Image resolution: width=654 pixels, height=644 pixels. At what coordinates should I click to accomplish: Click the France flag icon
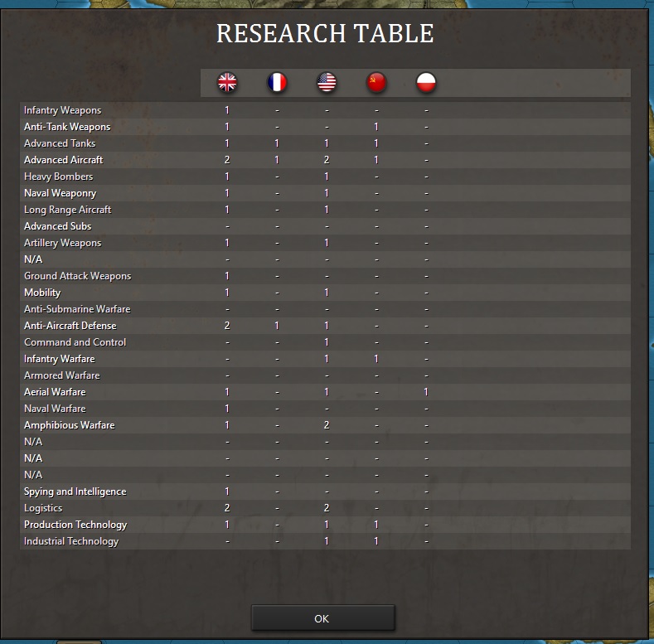(x=277, y=82)
